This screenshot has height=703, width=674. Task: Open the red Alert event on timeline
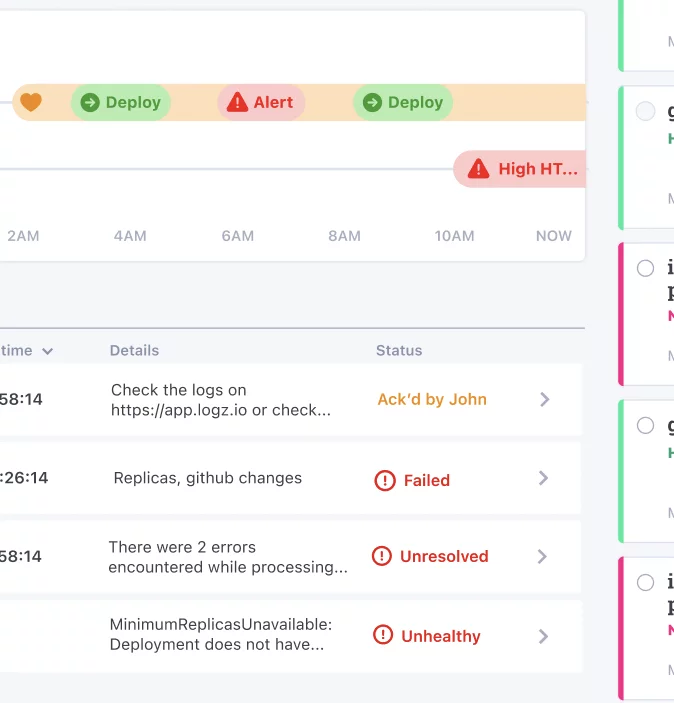[x=261, y=102]
